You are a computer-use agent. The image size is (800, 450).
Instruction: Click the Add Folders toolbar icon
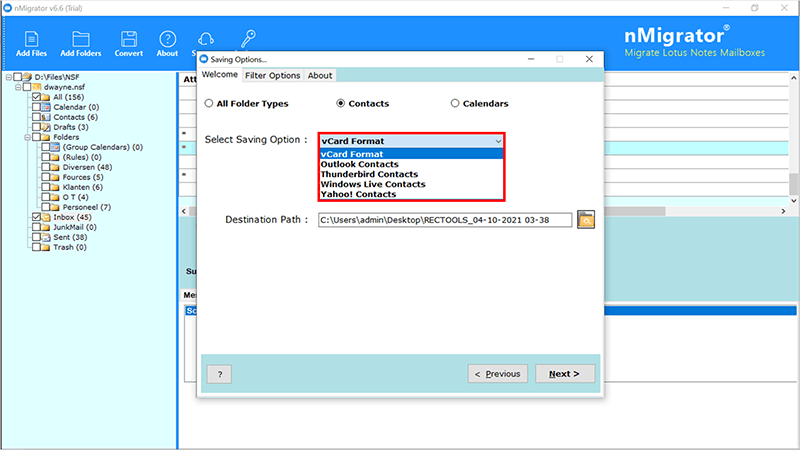[80, 40]
